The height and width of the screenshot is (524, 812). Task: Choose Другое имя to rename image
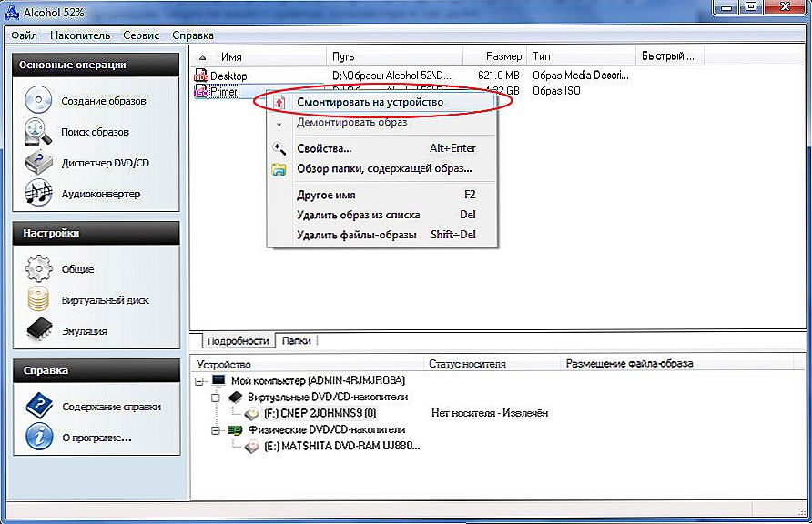(382, 195)
